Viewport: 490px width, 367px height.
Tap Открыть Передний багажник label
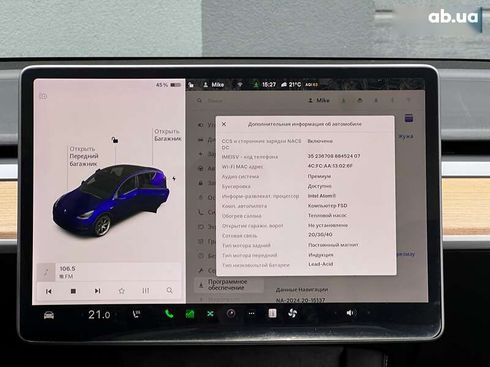[84, 156]
